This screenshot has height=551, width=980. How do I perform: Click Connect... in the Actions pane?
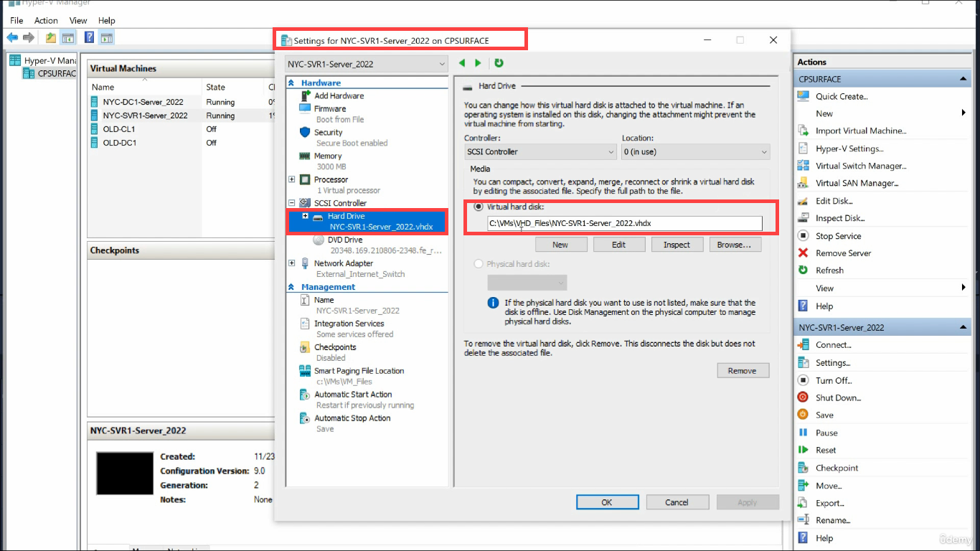[x=833, y=345]
